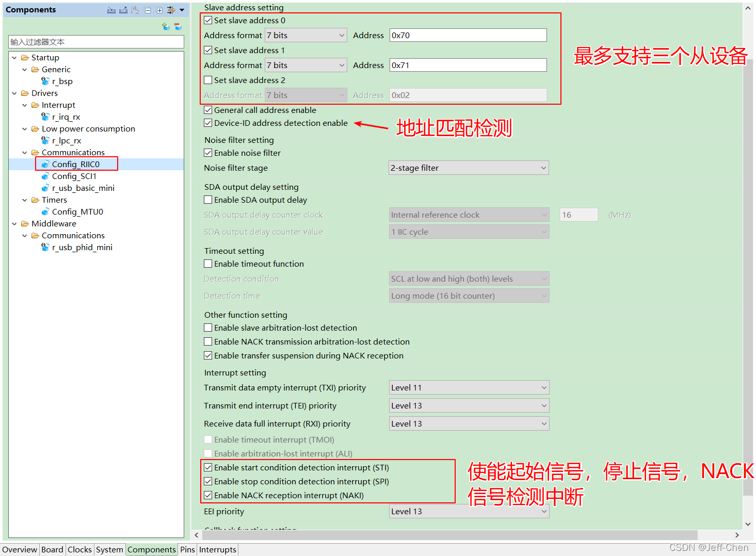Click the Config_MTU0 component icon
756x556 pixels.
tap(45, 211)
